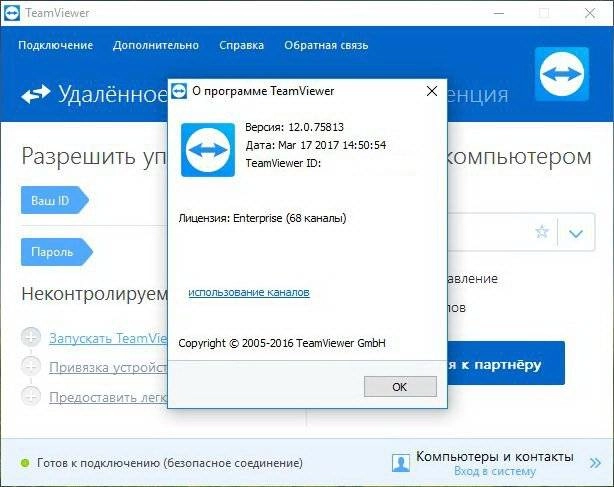Click the large TeamViewer logo in header
The height and width of the screenshot is (487, 614).
click(x=562, y=74)
